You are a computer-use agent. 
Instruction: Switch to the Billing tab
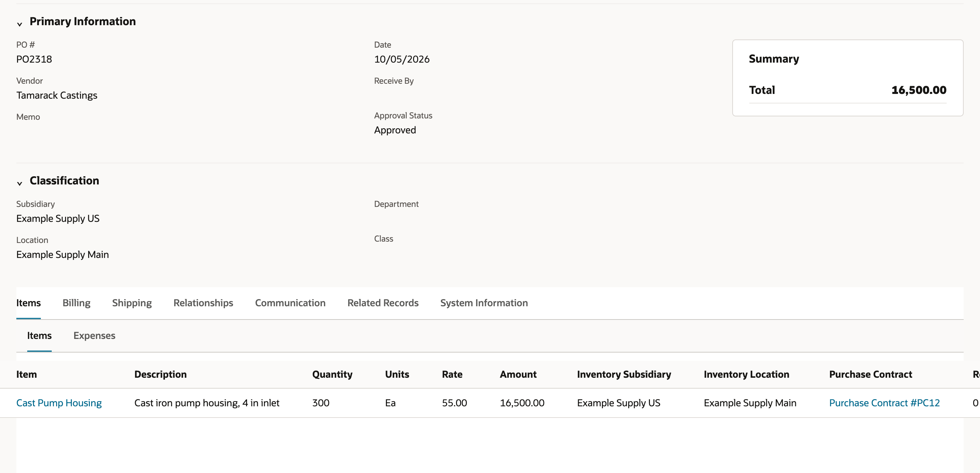tap(77, 303)
